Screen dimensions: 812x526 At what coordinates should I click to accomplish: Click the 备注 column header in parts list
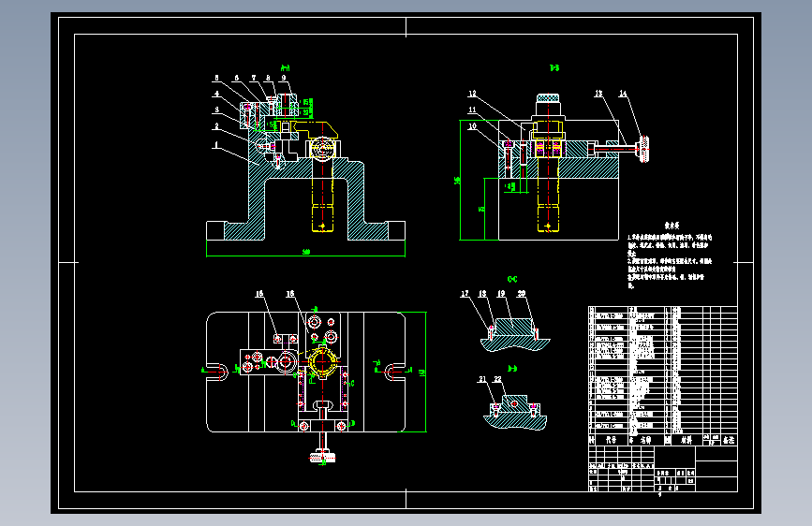coord(729,440)
